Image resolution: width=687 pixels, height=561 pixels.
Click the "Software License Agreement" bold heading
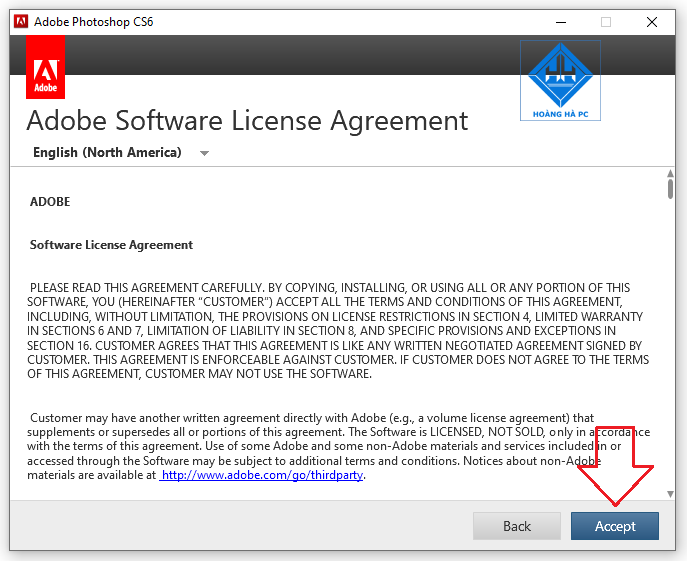(111, 245)
